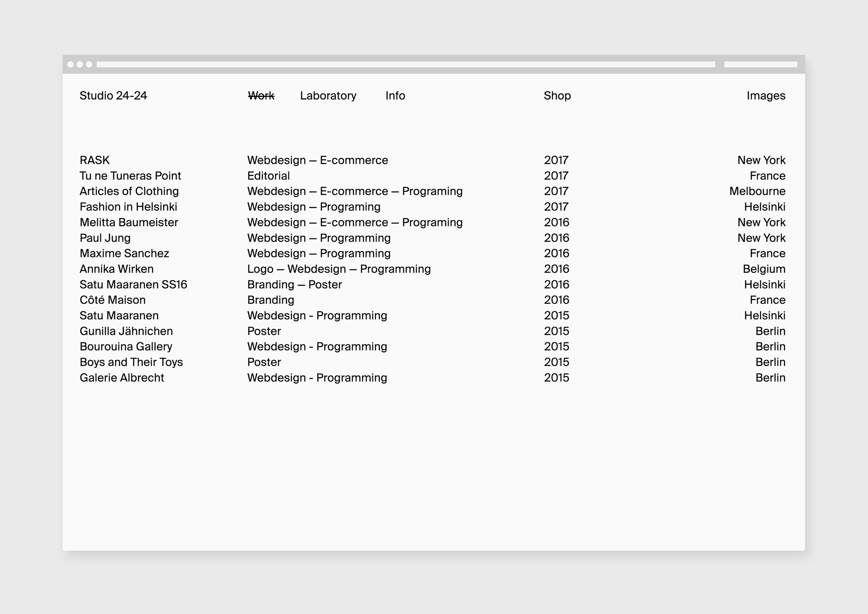Open the Info section
This screenshot has height=614, width=868.
(395, 96)
